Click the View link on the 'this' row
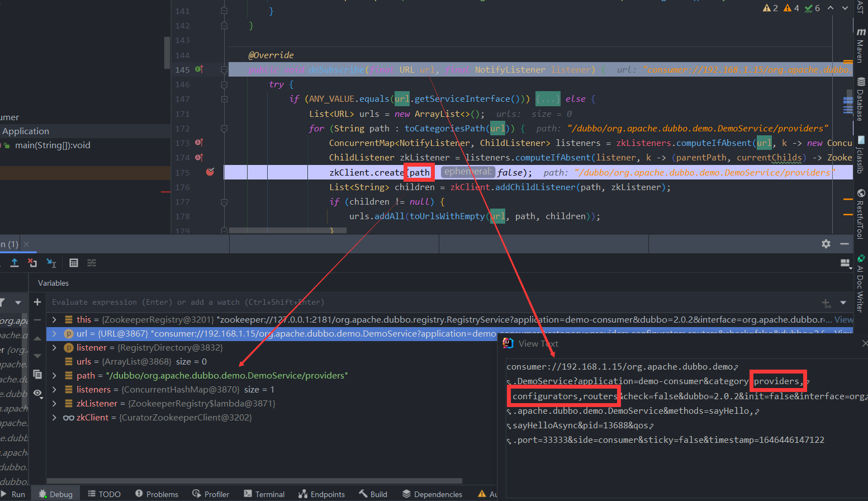This screenshot has height=501, width=868. [843, 320]
